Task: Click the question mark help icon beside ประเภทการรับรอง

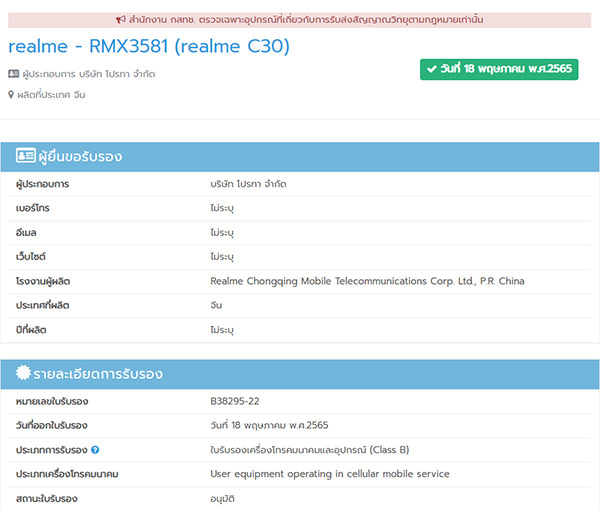Action: pos(95,450)
